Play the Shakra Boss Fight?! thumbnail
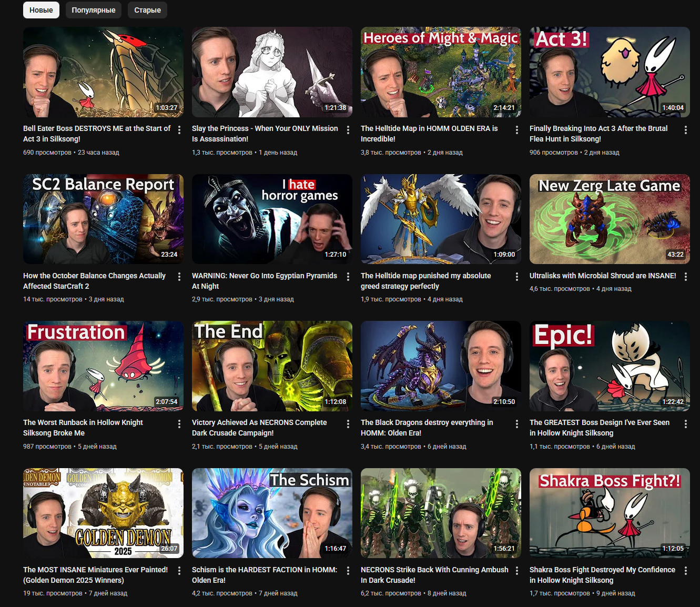Screen dimensions: 700x607 (x=610, y=513)
